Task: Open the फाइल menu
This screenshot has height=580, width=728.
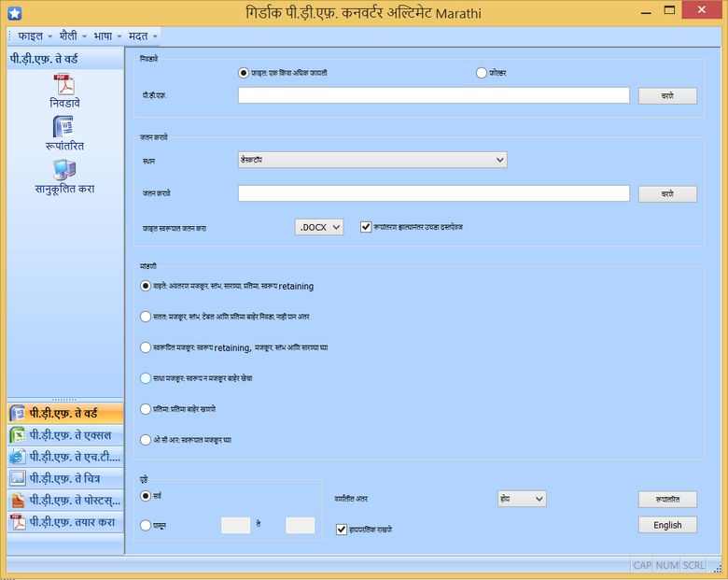Action: (35, 36)
